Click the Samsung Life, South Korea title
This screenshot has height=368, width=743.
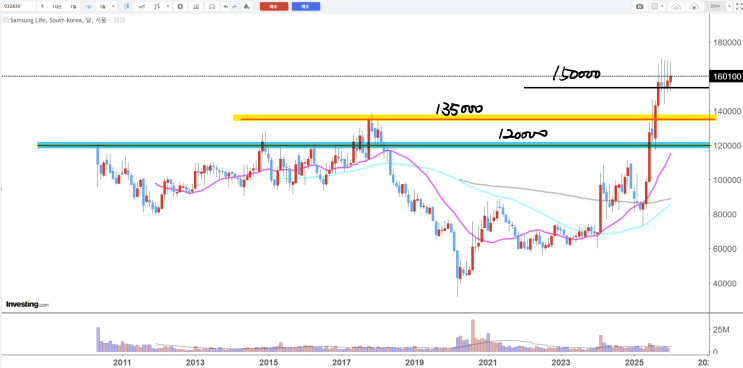(x=46, y=20)
